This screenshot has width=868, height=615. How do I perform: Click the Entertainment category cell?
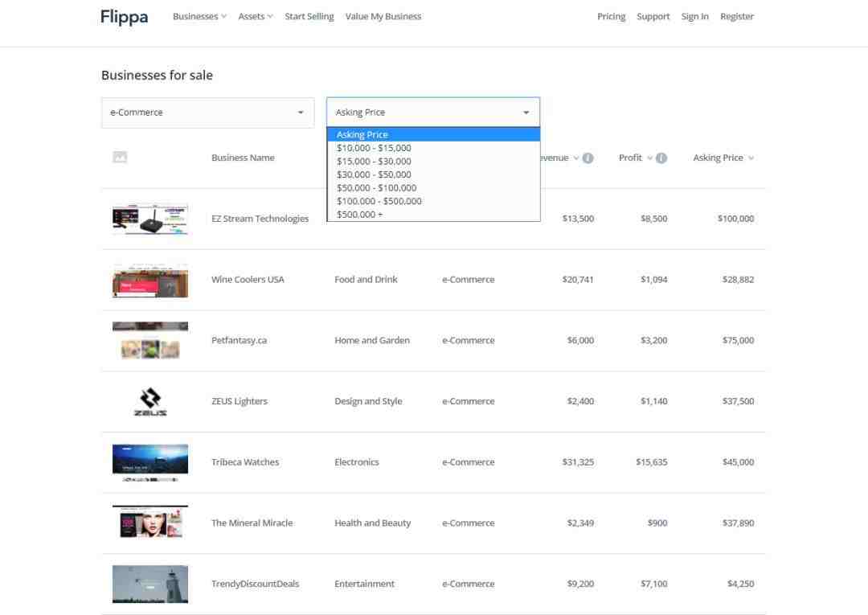(x=364, y=584)
